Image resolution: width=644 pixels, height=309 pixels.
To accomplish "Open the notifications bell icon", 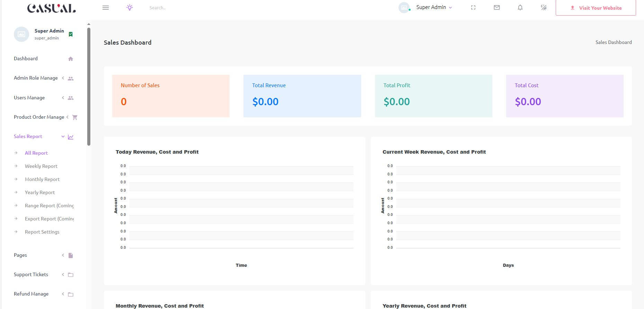I will point(520,8).
